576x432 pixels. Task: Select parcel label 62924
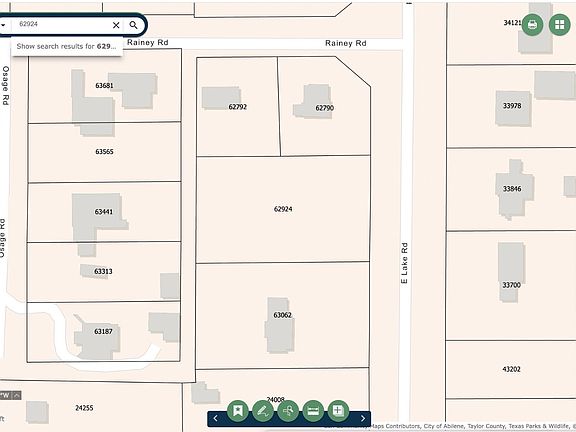coord(283,209)
